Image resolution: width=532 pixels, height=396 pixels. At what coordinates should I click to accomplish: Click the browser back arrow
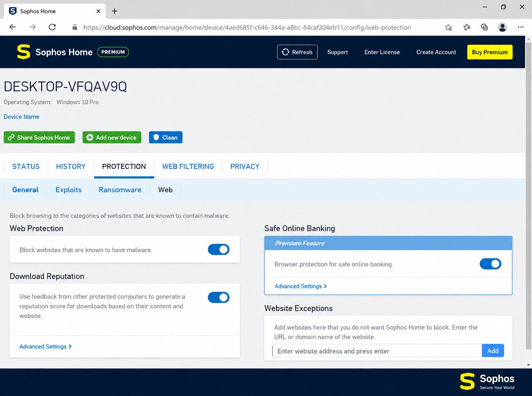pyautogui.click(x=13, y=27)
